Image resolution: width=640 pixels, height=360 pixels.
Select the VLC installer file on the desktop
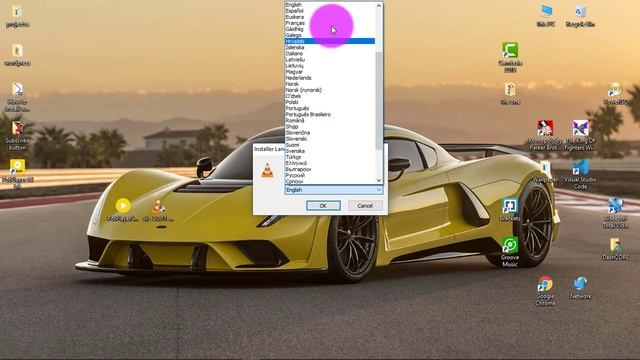pos(158,210)
